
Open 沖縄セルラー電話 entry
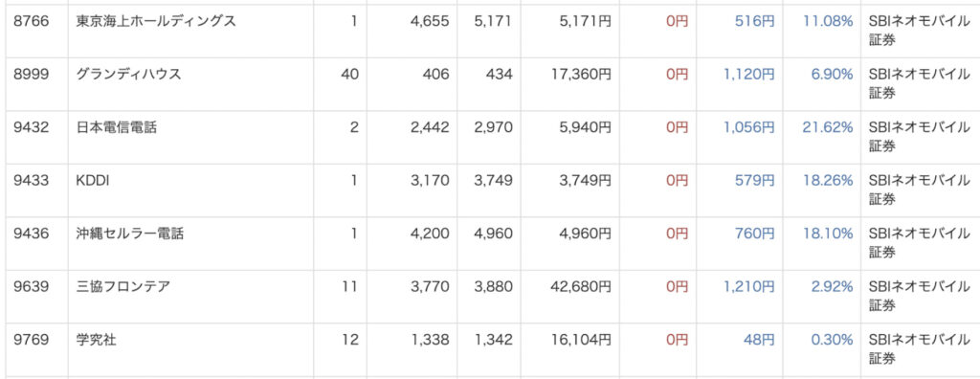point(129,234)
